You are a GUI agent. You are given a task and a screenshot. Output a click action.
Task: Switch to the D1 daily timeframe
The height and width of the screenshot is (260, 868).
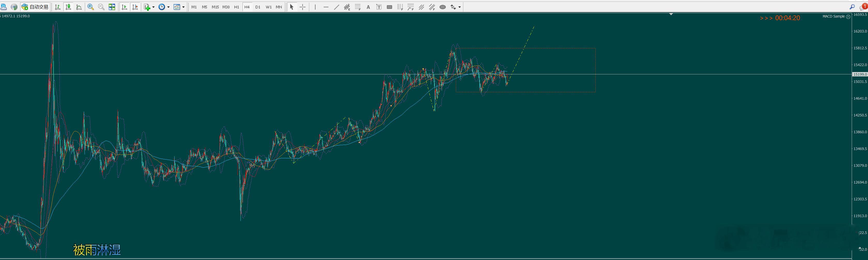click(258, 7)
